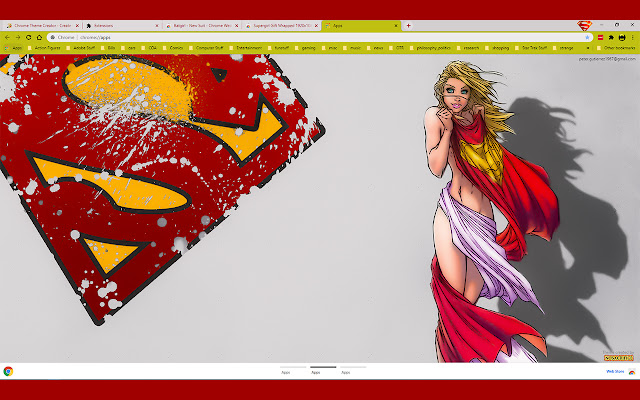Screen dimensions: 640x400
Task: Open the Adobe Stuff bookmark folder
Action: click(x=80, y=48)
